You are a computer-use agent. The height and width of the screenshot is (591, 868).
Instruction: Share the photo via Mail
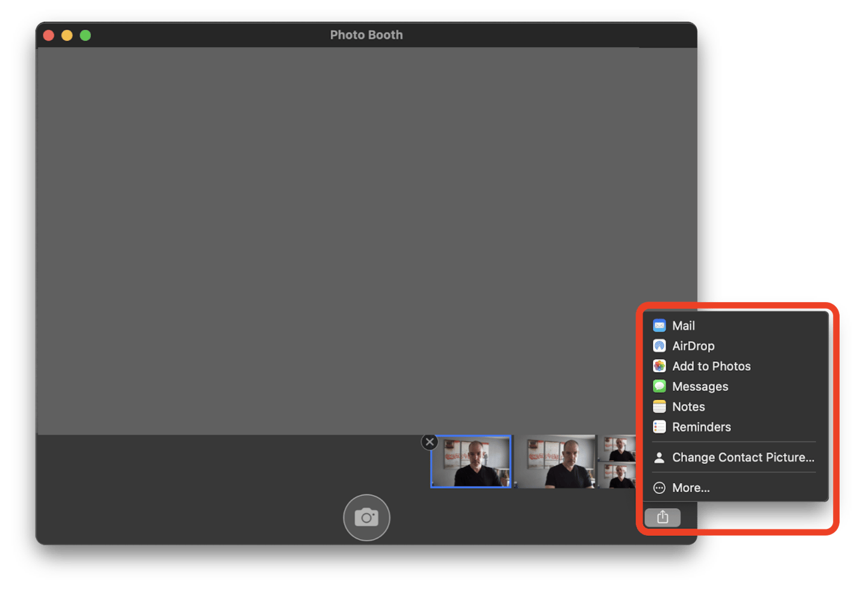point(735,326)
